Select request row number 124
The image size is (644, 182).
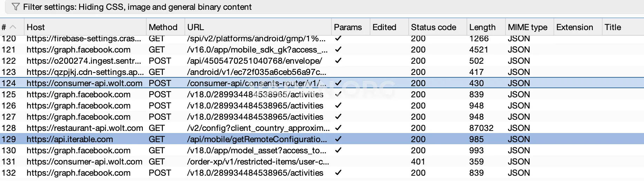[322, 83]
